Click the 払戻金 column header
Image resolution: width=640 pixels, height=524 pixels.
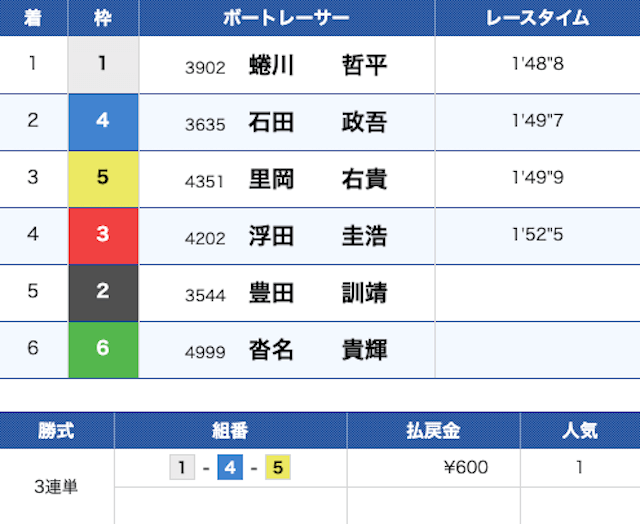coord(433,431)
